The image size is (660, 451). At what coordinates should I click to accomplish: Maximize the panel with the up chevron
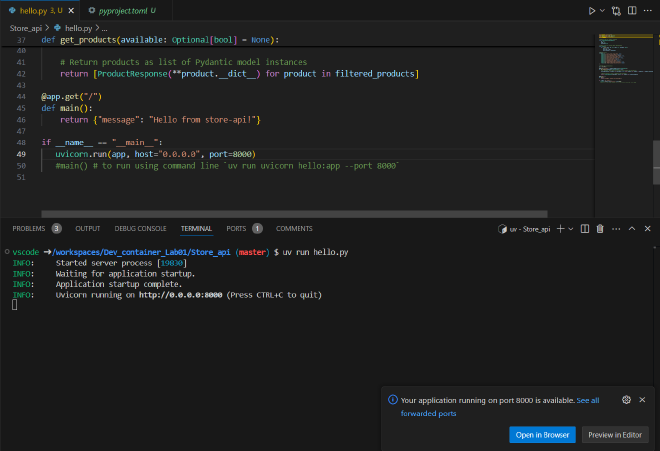pyautogui.click(x=632, y=228)
